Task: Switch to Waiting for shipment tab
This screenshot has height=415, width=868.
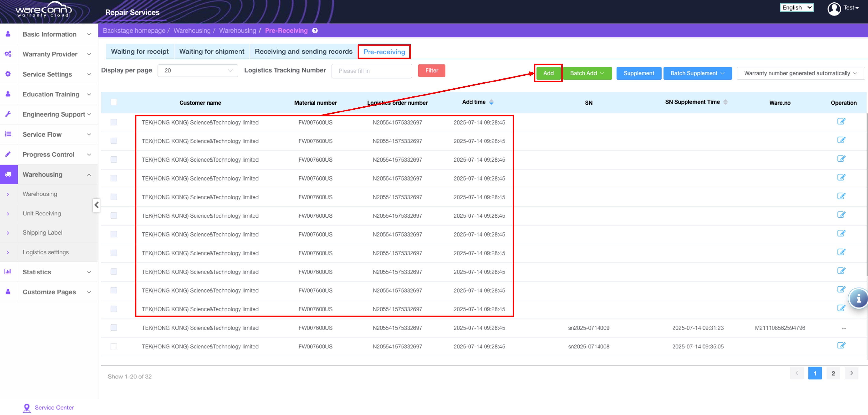Action: point(212,52)
